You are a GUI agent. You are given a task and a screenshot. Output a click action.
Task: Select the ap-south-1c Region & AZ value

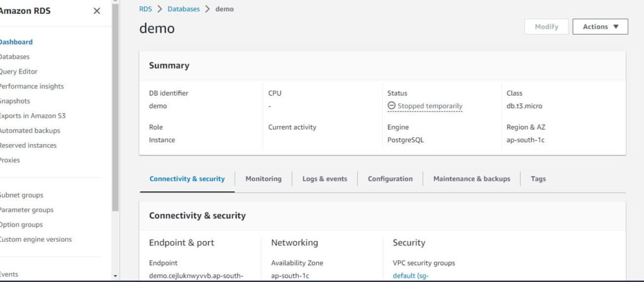coord(526,140)
